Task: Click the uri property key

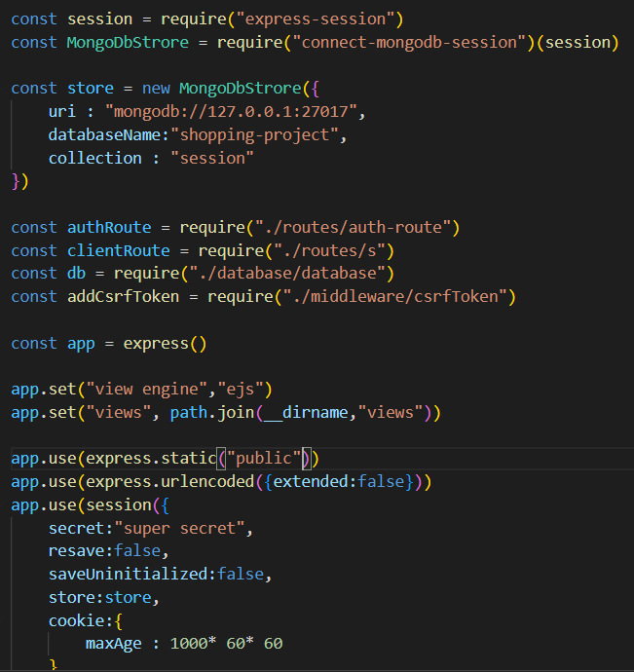Action: (62, 112)
